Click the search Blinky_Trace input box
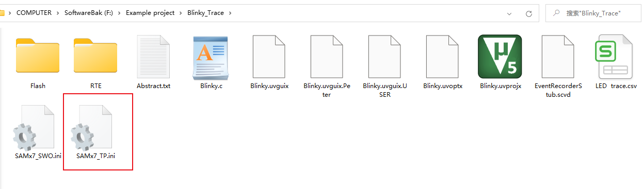 tap(593, 13)
